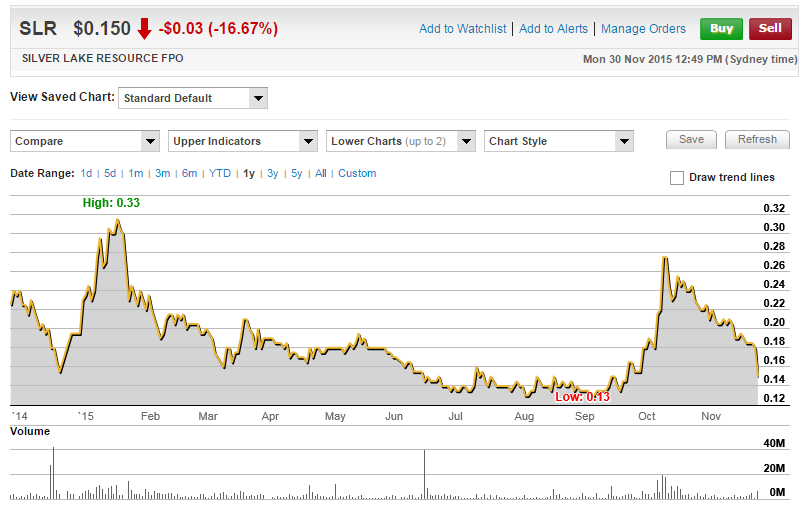Viewport: 802px width, 508px height.
Task: Open the View Saved Chart dropdown
Action: 192,98
